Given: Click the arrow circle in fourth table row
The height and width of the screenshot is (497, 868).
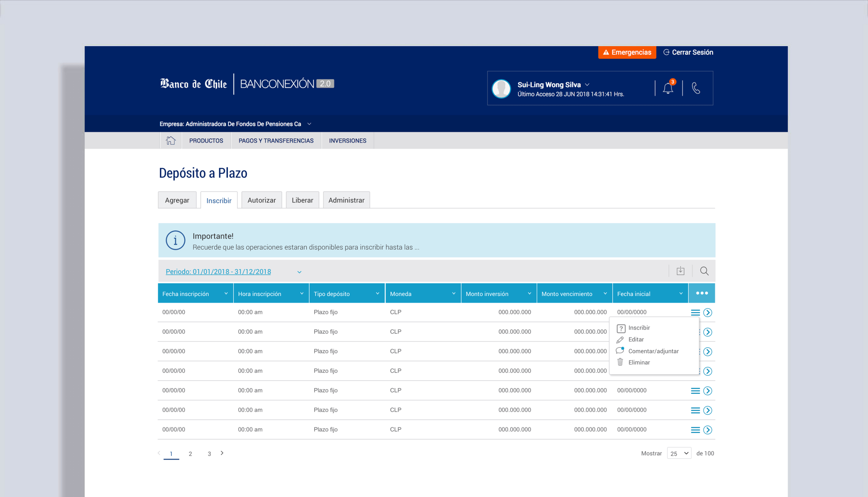Looking at the screenshot, I should click(708, 371).
